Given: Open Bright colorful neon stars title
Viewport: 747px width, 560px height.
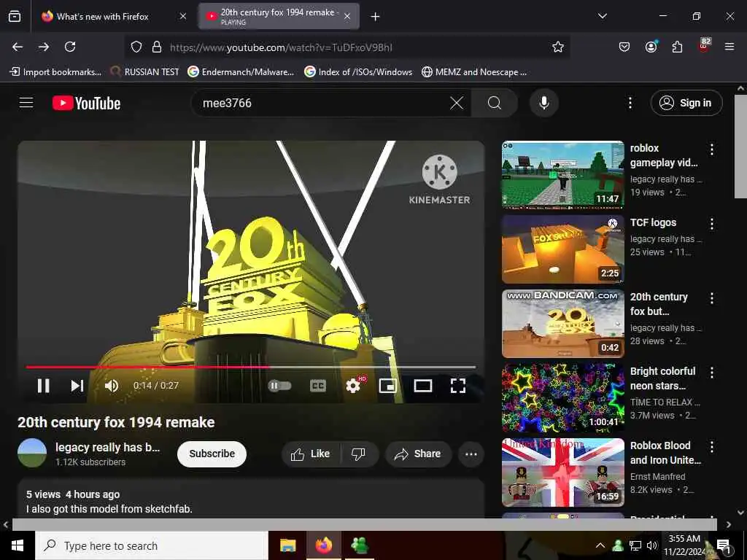Looking at the screenshot, I should (662, 378).
